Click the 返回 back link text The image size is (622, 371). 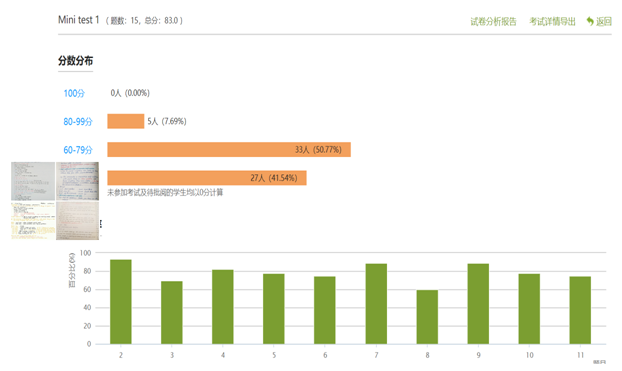click(604, 21)
